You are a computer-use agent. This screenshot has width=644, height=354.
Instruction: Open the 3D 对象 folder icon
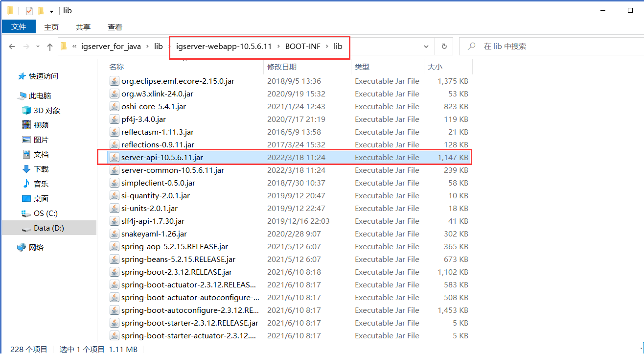tap(26, 110)
